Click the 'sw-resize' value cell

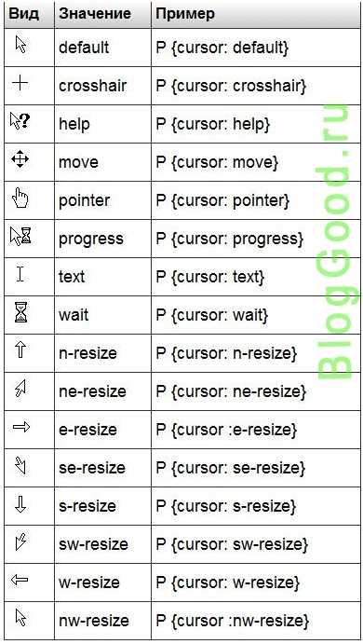(103, 544)
